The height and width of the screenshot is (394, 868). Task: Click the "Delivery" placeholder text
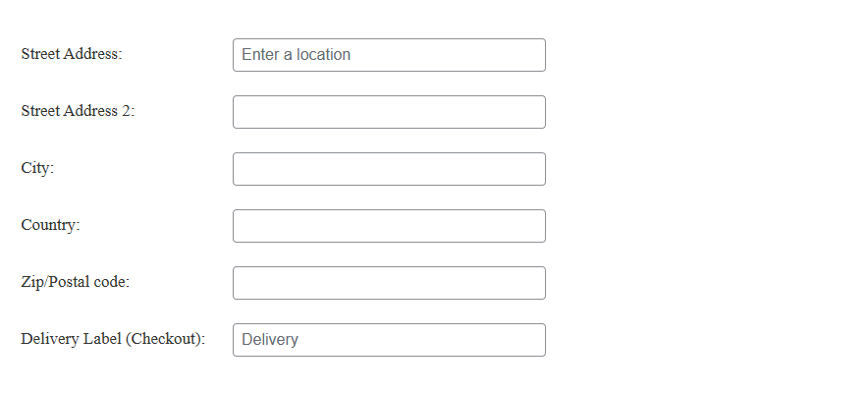tap(270, 340)
